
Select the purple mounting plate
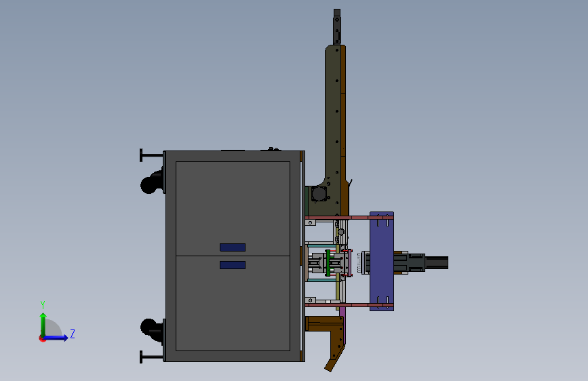382,262
